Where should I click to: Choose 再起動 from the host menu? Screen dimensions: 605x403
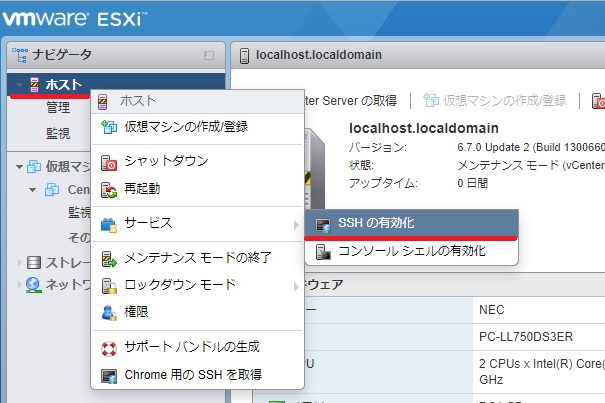click(198, 189)
